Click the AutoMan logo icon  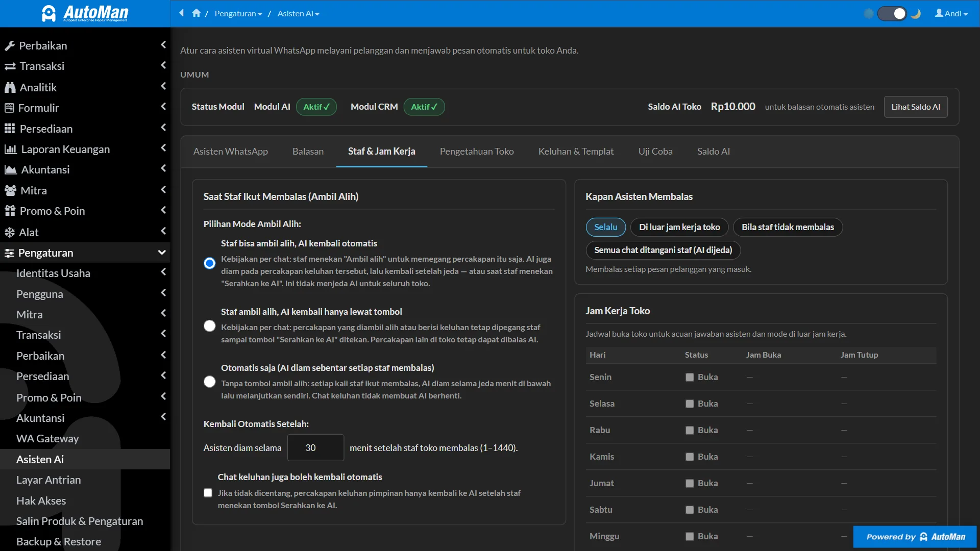click(x=48, y=13)
